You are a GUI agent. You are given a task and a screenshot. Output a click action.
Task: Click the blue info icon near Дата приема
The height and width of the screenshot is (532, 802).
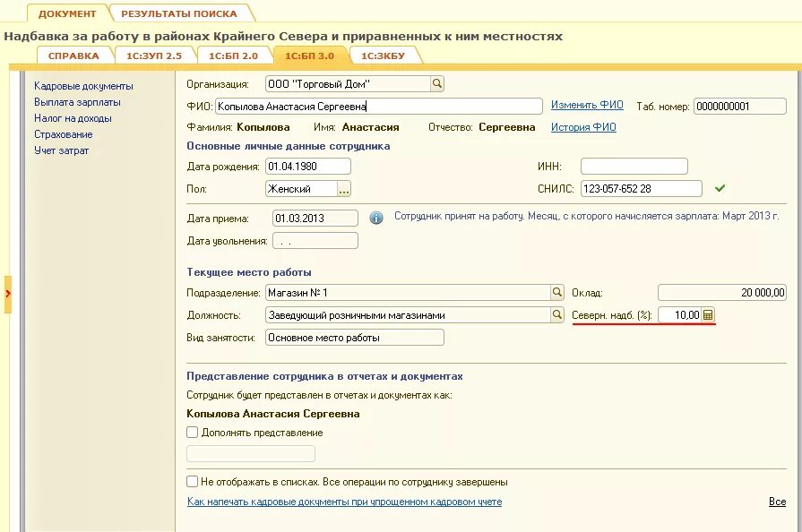pyautogui.click(x=376, y=218)
